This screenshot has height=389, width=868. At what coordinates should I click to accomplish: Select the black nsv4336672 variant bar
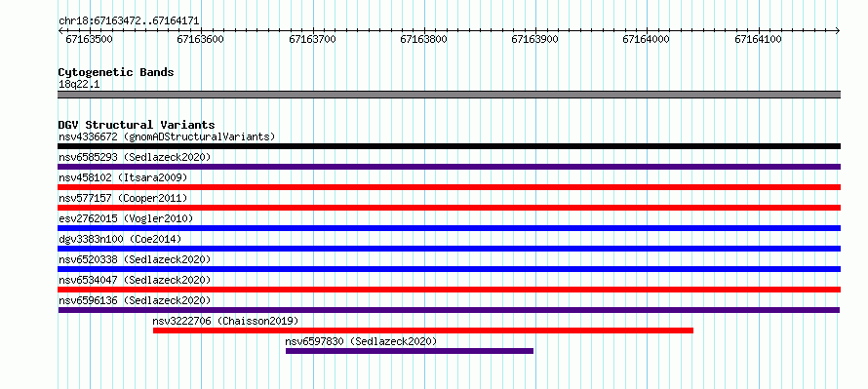pyautogui.click(x=449, y=146)
